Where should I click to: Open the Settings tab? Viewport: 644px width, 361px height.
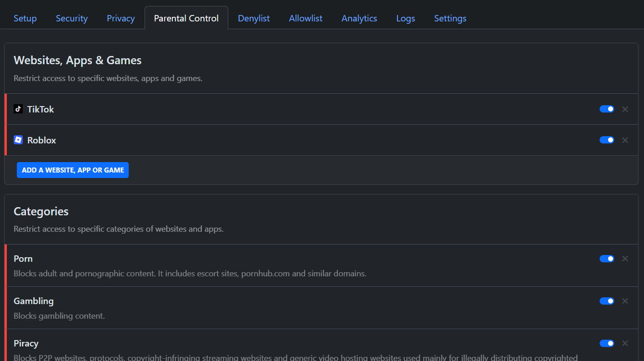click(450, 18)
